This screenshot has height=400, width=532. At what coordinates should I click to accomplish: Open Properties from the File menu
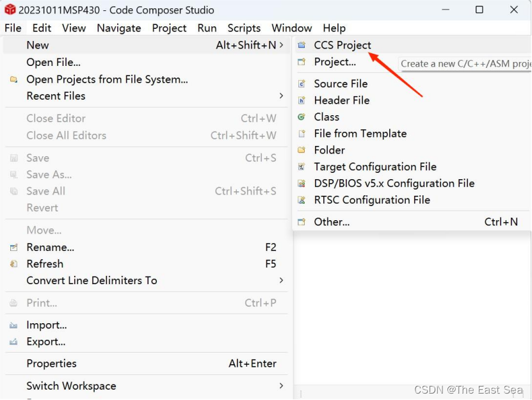(51, 364)
